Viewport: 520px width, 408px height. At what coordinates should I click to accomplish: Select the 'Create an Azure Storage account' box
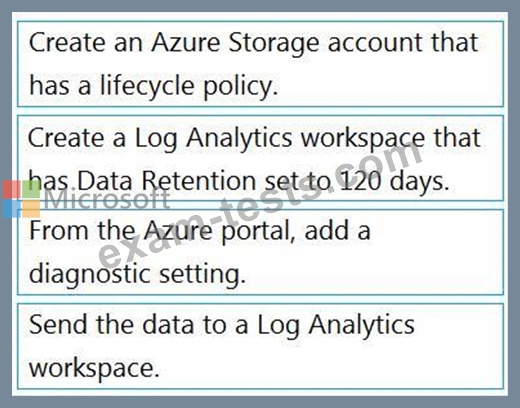pos(260,64)
